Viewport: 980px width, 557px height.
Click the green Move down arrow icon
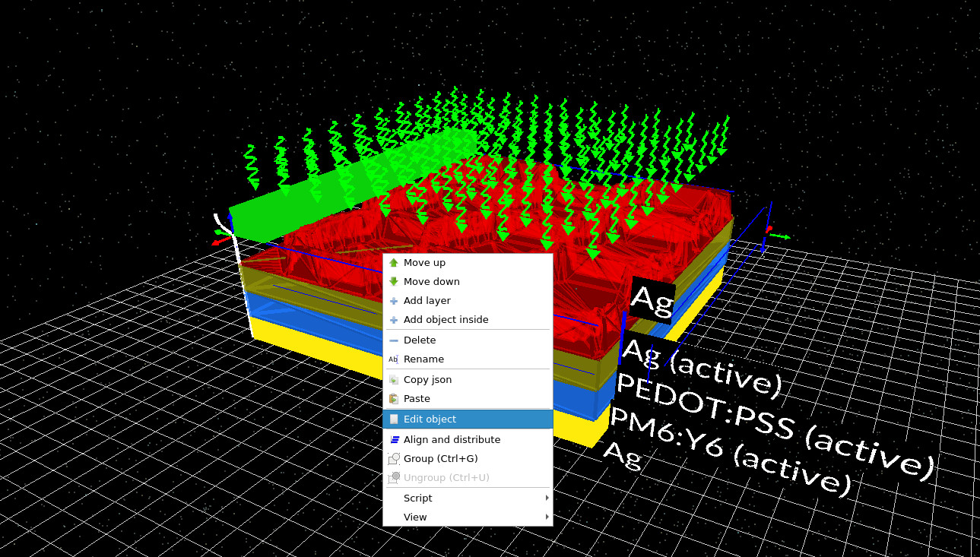tap(395, 281)
